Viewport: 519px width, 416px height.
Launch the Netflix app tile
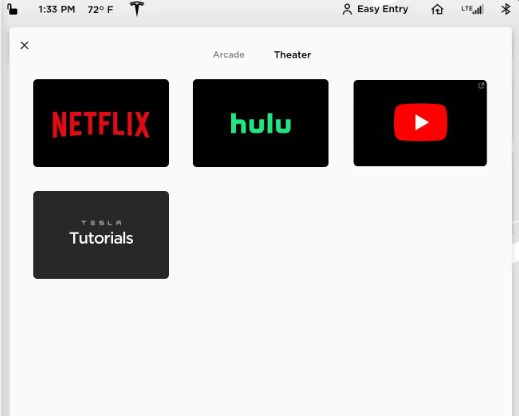101,123
